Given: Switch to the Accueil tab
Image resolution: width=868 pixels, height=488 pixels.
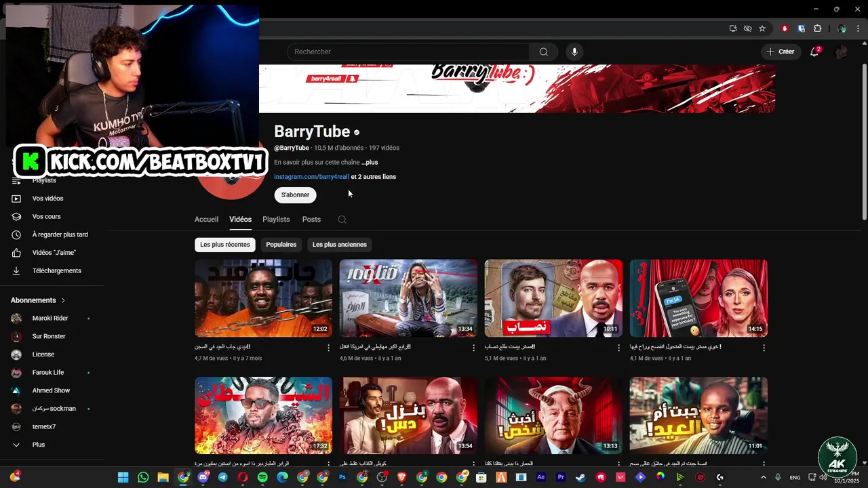Looking at the screenshot, I should [x=206, y=220].
